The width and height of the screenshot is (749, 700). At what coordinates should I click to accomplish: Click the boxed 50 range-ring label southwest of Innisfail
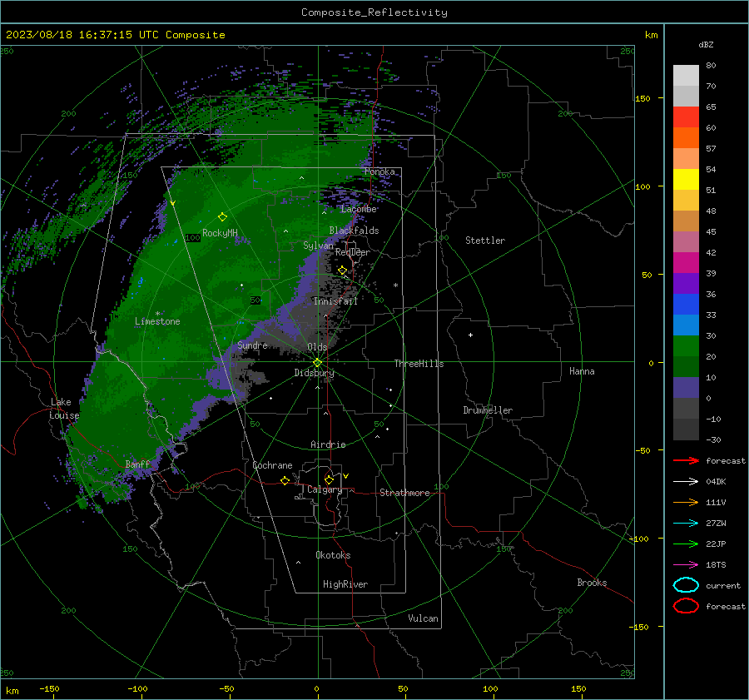[x=255, y=300]
